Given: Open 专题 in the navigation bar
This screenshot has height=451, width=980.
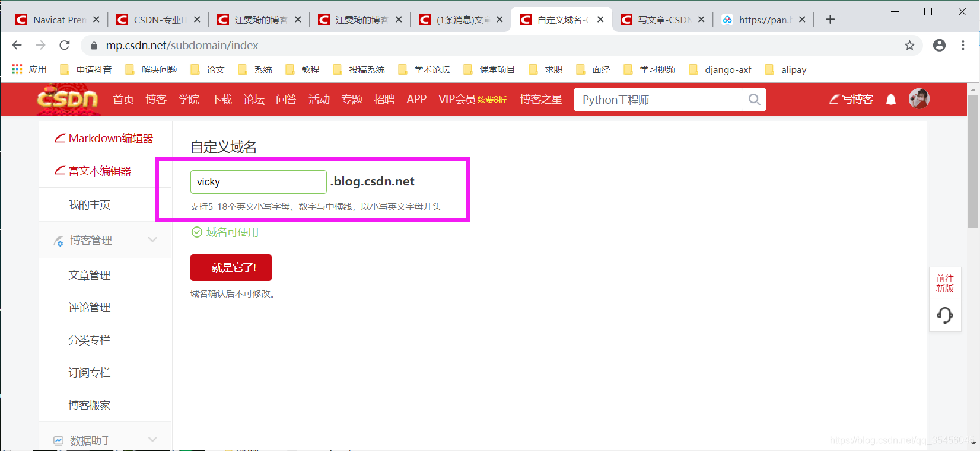Looking at the screenshot, I should click(352, 100).
